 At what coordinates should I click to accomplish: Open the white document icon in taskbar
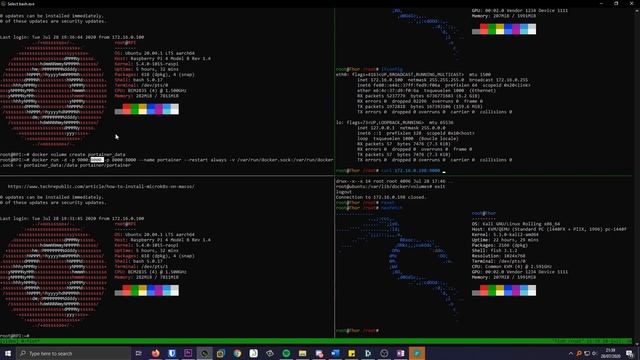(x=253, y=353)
